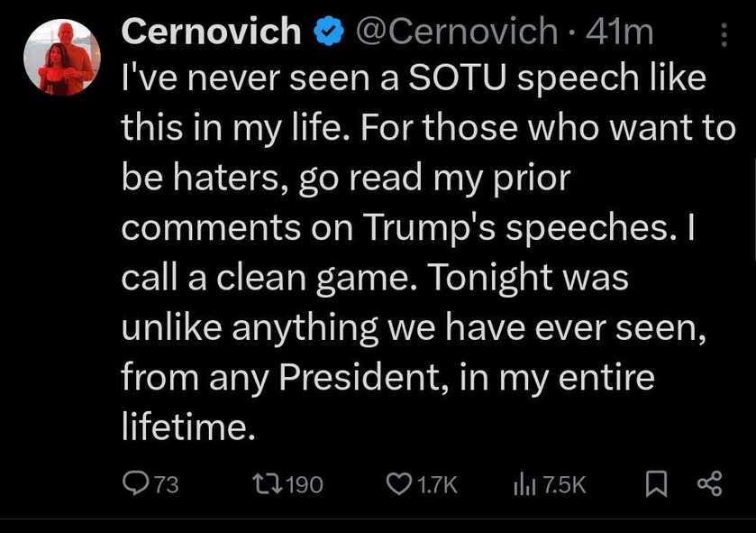Screen dimensions: 756x533
Task: Click the view count "7.5K"
Action: point(566,485)
